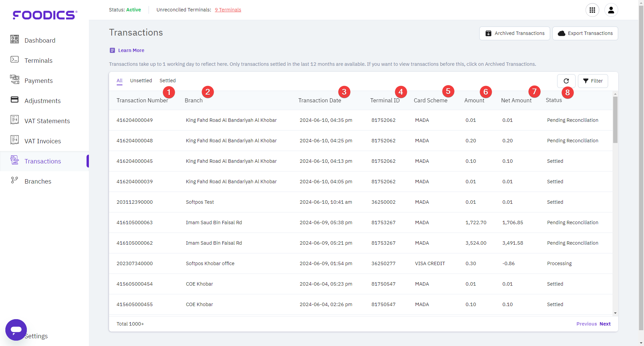
Task: Open the user profile avatar icon
Action: tap(611, 10)
